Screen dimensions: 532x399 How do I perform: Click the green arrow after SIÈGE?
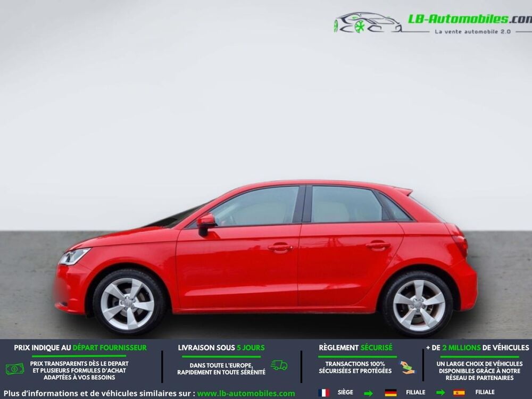click(x=369, y=393)
